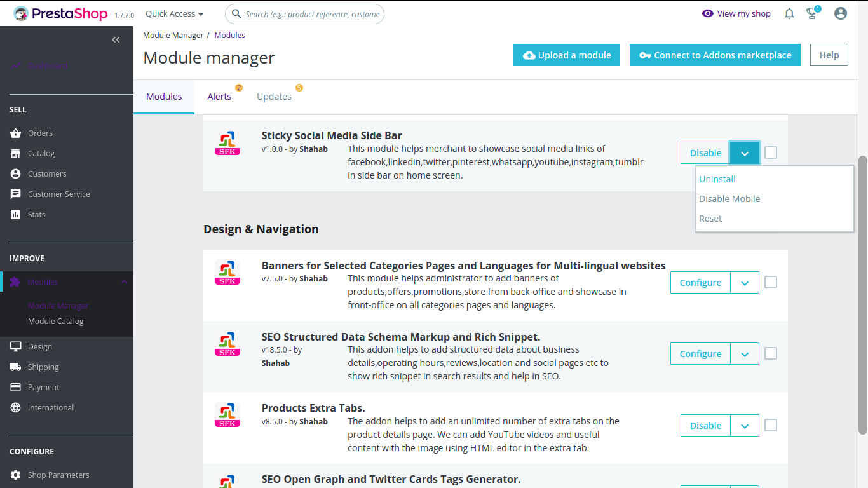Screen dimensions: 868x488
Task: Click the Customers person icon
Action: coord(16,174)
